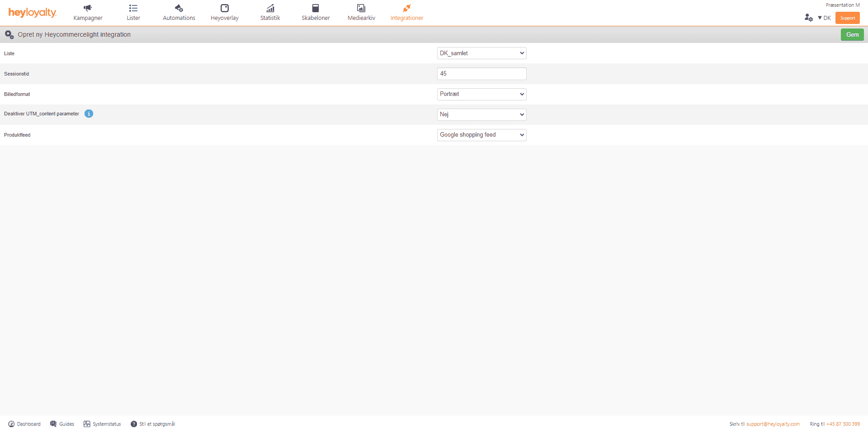Image resolution: width=868 pixels, height=432 pixels.
Task: Click into the Sessionstid input field
Action: tap(481, 74)
